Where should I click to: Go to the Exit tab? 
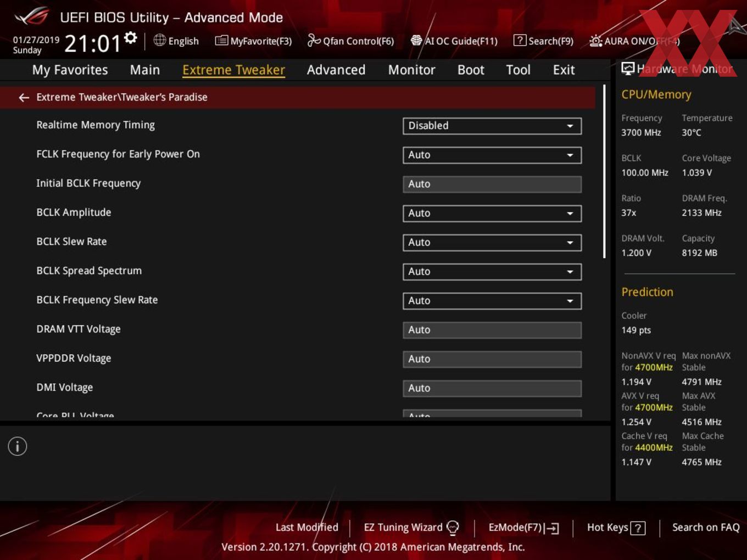click(564, 70)
